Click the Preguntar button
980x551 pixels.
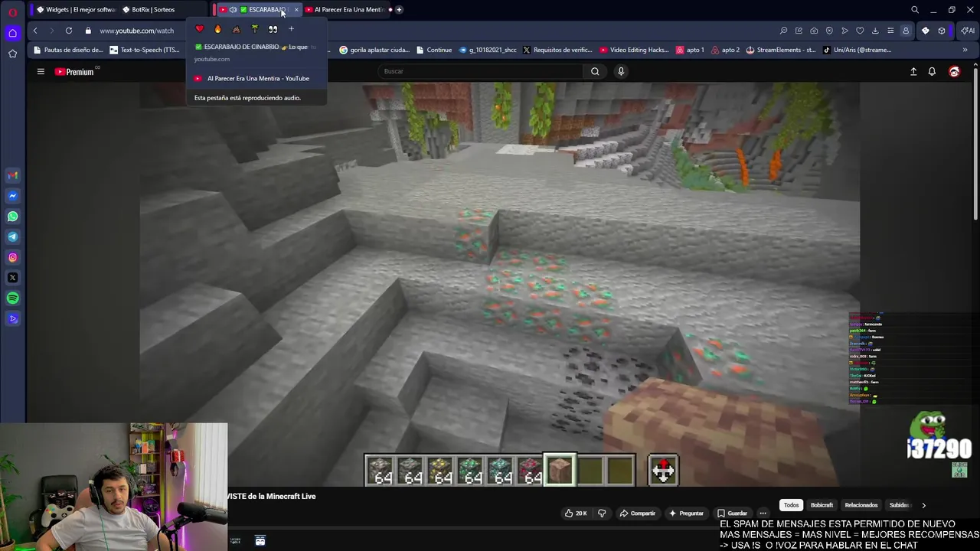click(x=686, y=513)
